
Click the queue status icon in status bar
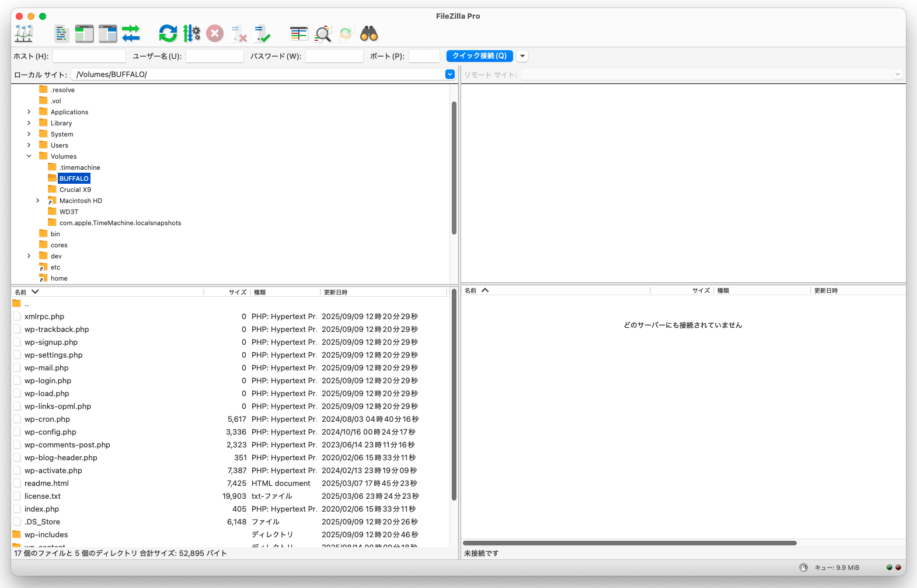pos(803,568)
